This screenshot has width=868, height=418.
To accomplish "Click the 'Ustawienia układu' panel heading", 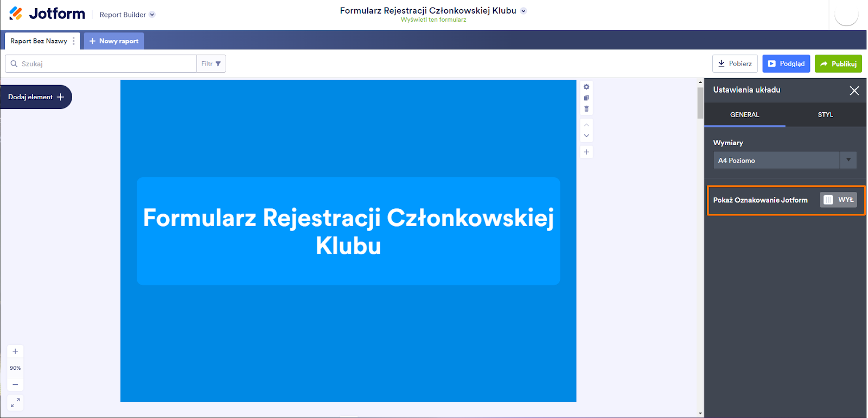I will [x=746, y=90].
